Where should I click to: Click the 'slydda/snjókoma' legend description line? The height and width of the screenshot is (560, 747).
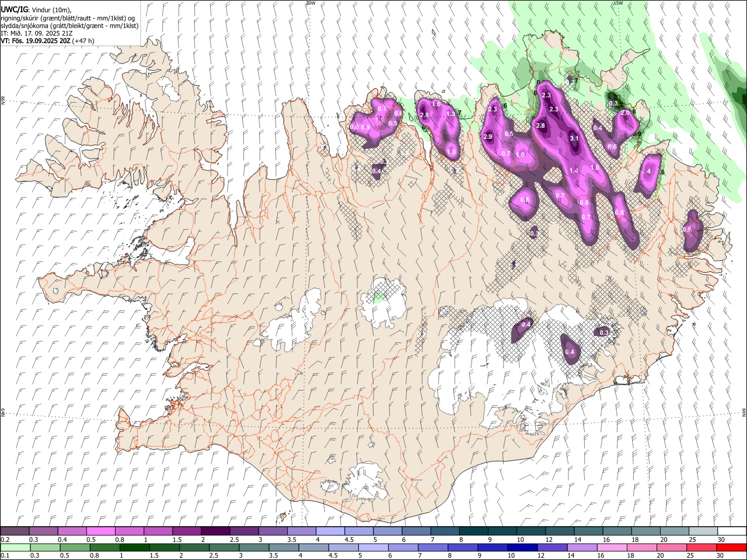(x=69, y=26)
